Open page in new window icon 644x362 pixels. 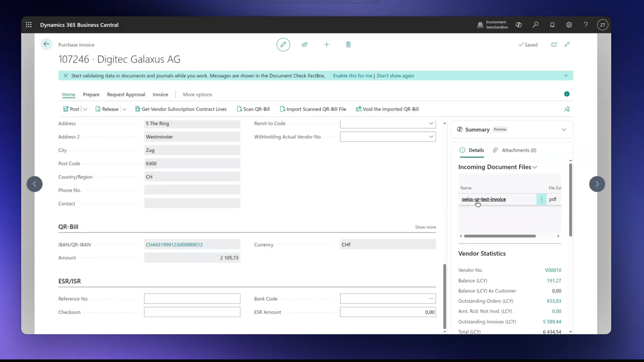click(554, 44)
